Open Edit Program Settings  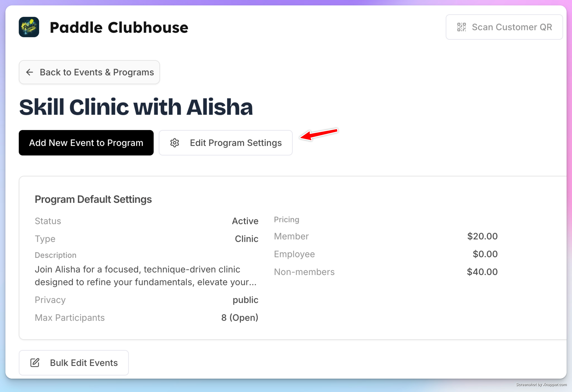pyautogui.click(x=226, y=143)
